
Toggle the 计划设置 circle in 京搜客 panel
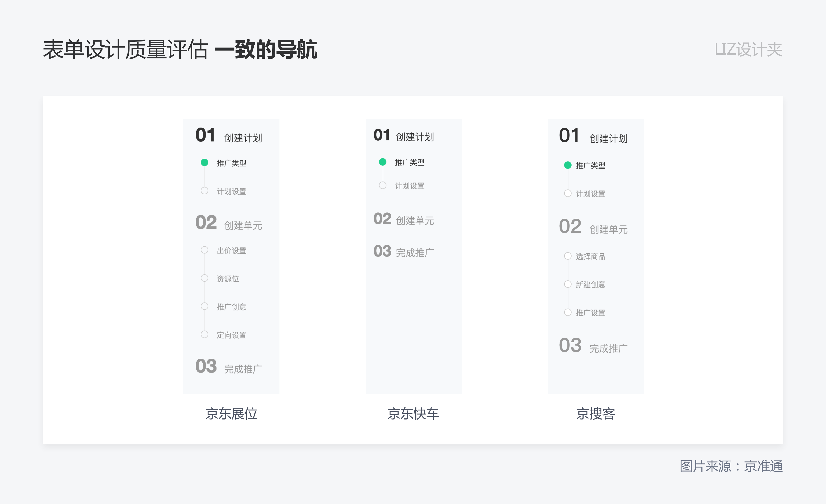(x=567, y=193)
